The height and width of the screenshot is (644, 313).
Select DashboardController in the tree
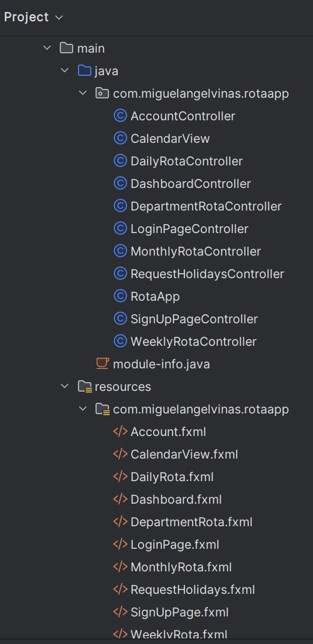(x=191, y=184)
